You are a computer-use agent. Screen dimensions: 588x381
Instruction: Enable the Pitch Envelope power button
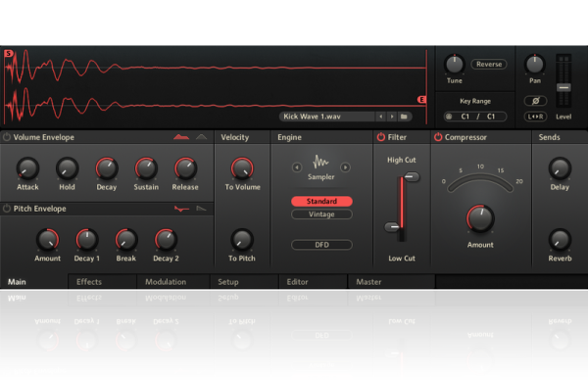(x=7, y=209)
